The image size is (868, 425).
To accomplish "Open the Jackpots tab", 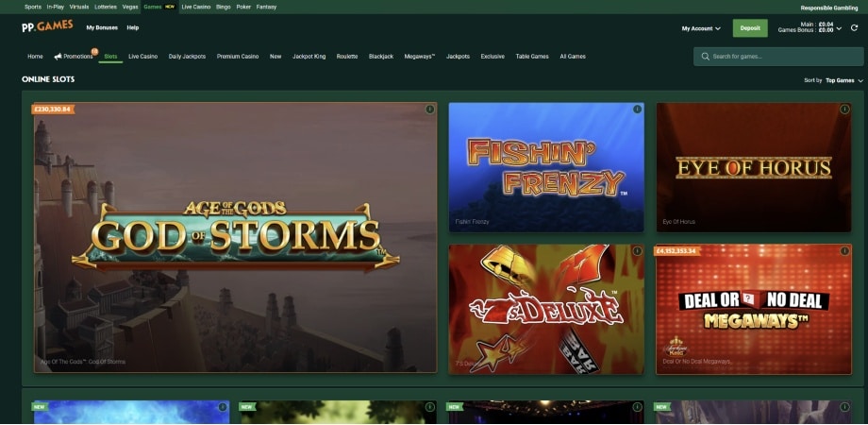I will pos(458,57).
